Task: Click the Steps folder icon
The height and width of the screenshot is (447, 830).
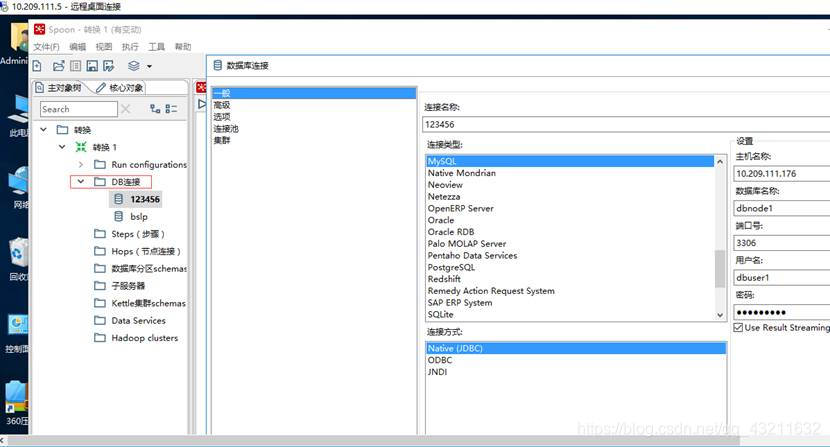Action: [x=100, y=234]
